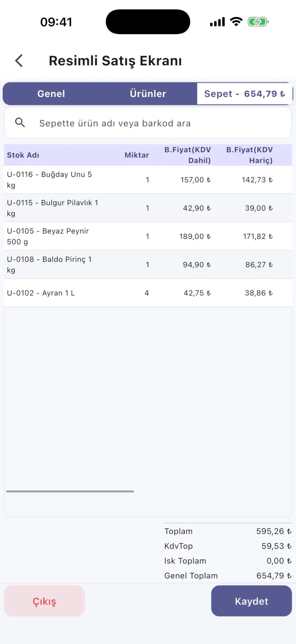Tap the cellular signal bars icon

(x=217, y=22)
